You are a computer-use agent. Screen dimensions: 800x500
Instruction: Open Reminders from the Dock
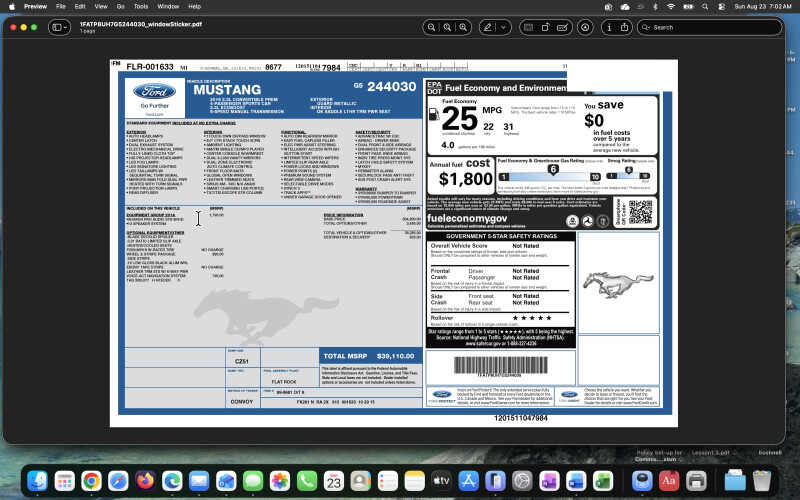(x=388, y=481)
